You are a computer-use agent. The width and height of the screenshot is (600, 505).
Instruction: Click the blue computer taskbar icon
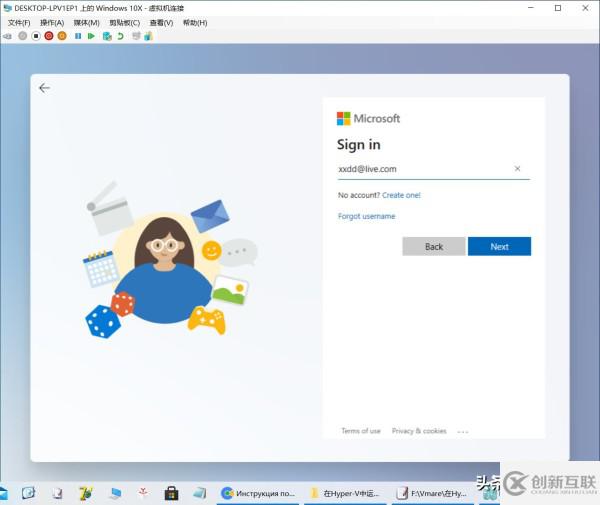coord(115,494)
